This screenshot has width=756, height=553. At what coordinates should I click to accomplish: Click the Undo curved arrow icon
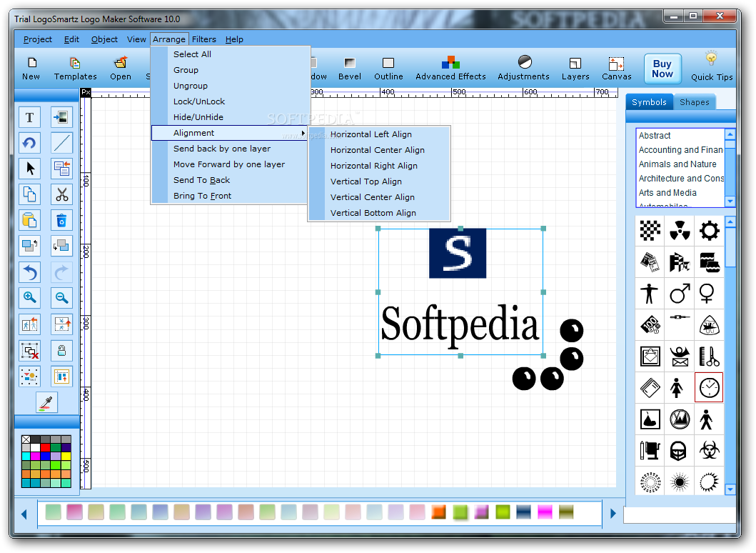[x=29, y=273]
